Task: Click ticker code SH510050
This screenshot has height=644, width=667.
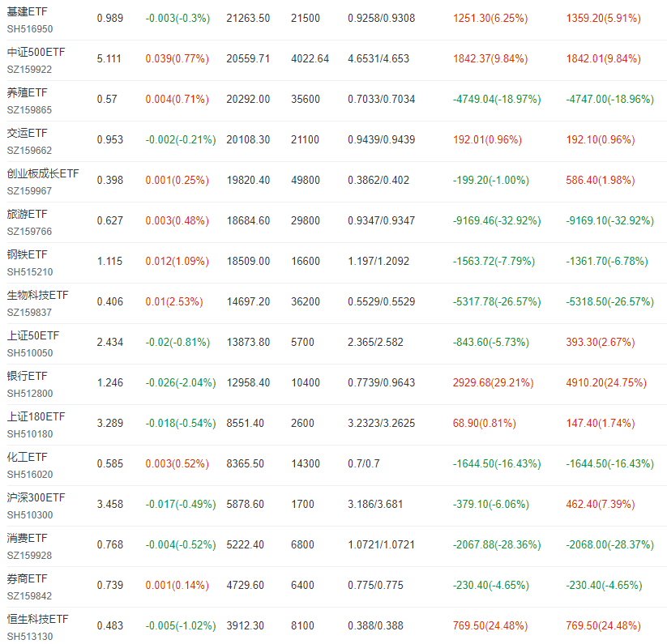Action: click(x=30, y=353)
